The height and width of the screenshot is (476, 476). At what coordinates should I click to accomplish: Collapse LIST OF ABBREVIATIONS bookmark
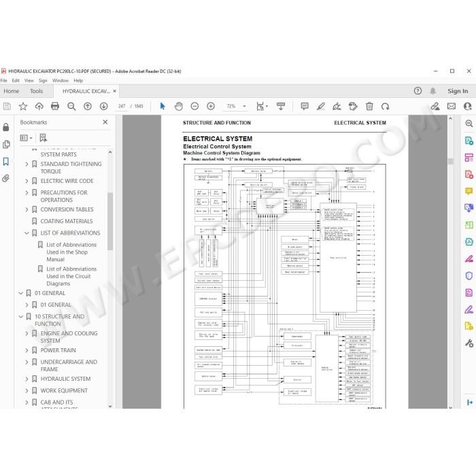coord(27,233)
